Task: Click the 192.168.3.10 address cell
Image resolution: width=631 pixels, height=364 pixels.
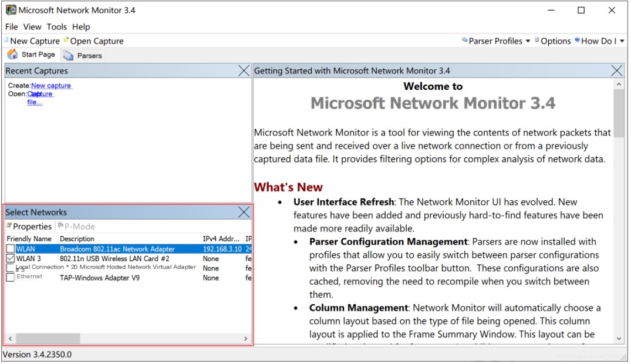Action: [222, 250]
